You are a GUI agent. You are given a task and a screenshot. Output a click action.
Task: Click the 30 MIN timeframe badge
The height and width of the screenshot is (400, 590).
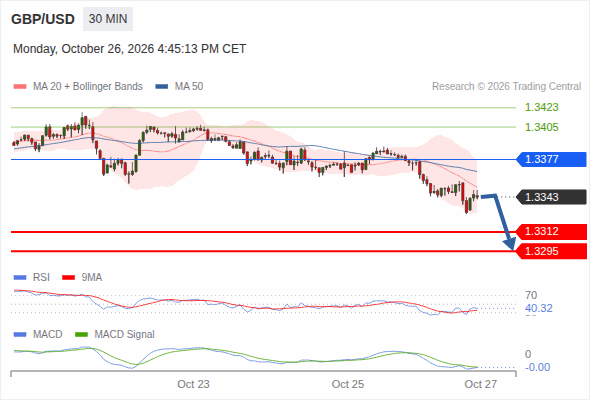pyautogui.click(x=108, y=19)
